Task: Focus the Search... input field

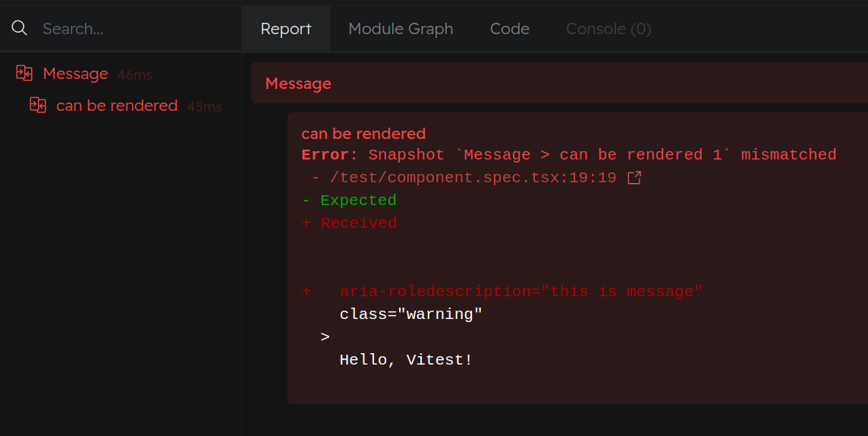Action: coord(138,29)
